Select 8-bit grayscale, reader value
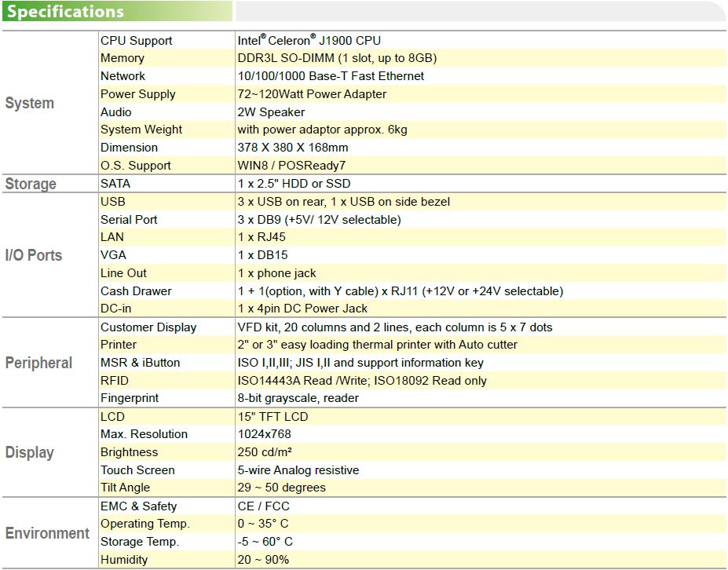This screenshot has height=570, width=728. pyautogui.click(x=298, y=398)
